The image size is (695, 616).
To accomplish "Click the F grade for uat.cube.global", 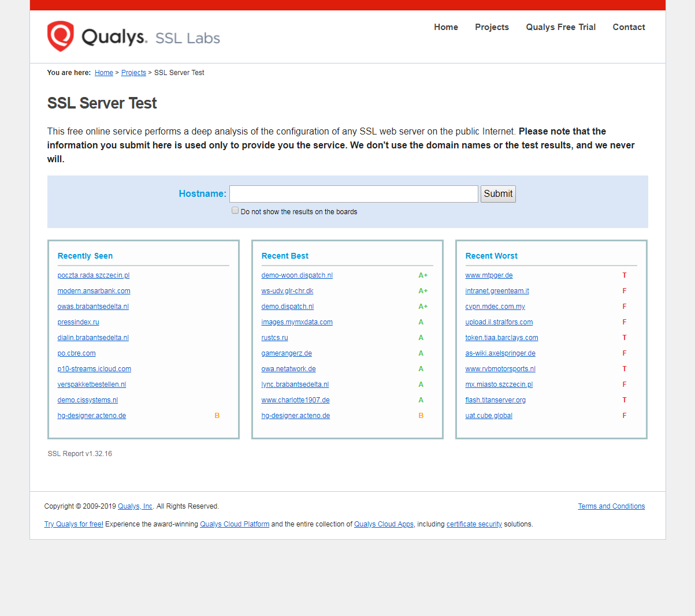I will click(x=625, y=416).
